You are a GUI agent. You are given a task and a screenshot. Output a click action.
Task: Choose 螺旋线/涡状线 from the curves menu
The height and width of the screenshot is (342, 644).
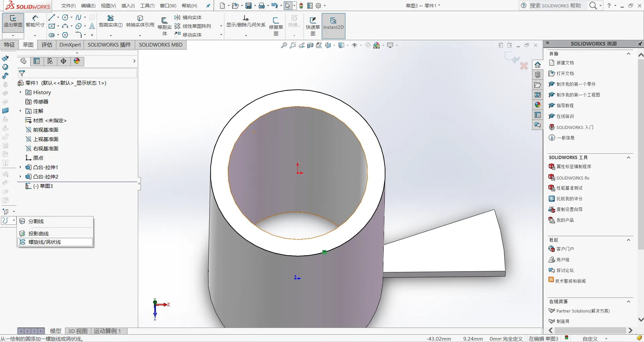[44, 242]
